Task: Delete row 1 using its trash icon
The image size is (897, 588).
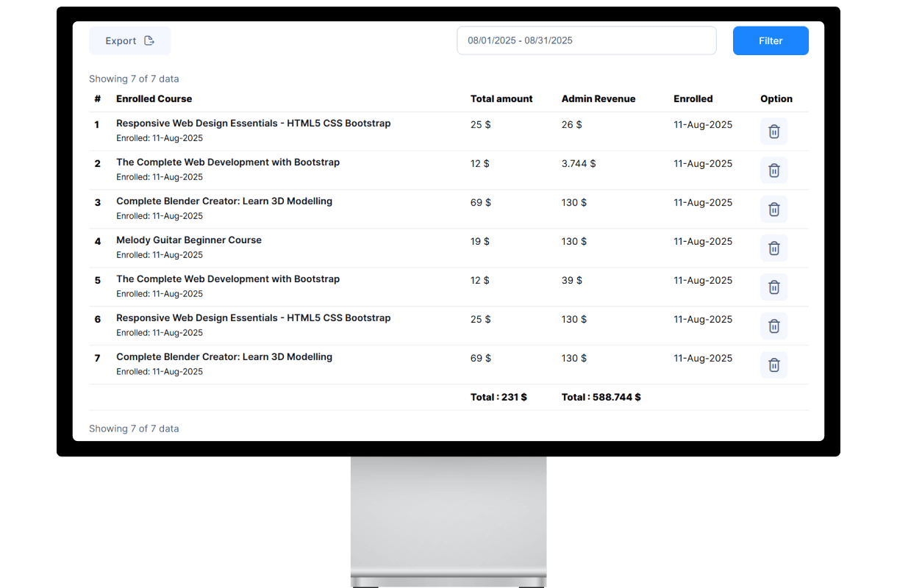Action: coord(773,132)
